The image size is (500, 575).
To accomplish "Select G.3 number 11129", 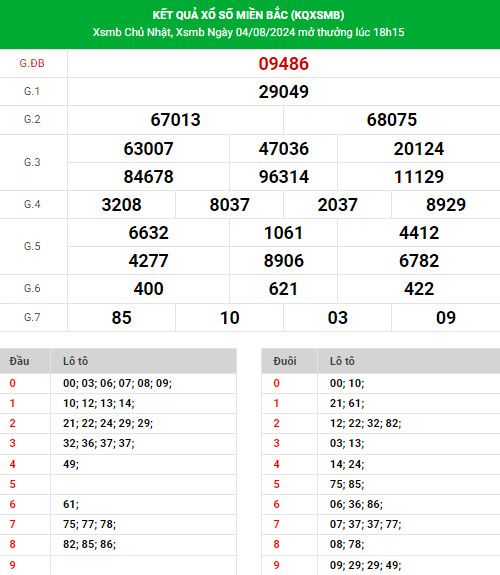I will pos(419,177).
